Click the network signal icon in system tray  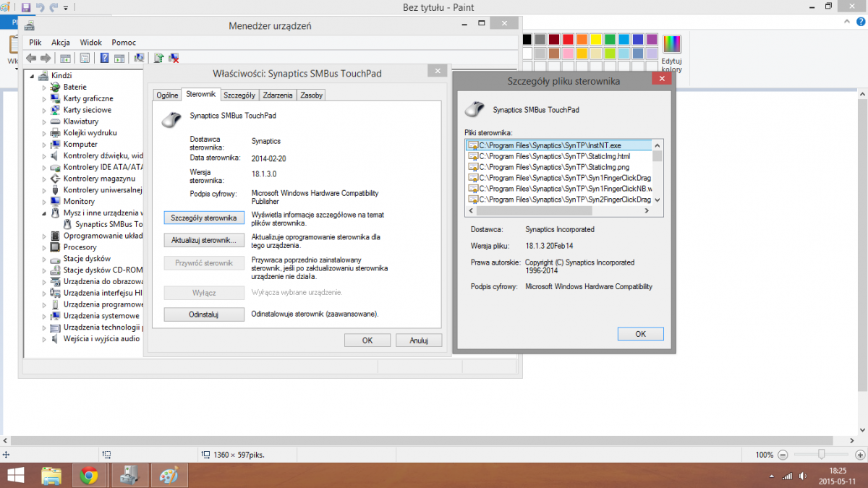click(x=788, y=476)
